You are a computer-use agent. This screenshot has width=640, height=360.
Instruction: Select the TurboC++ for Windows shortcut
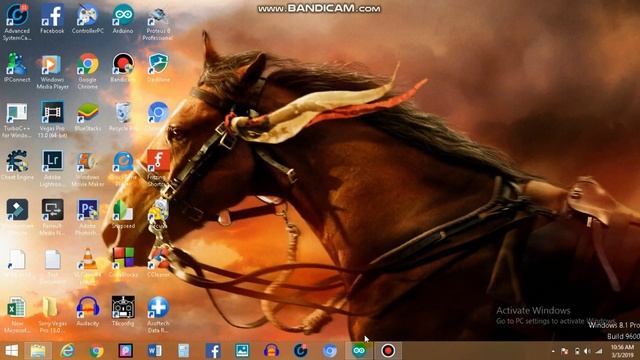coord(17,120)
